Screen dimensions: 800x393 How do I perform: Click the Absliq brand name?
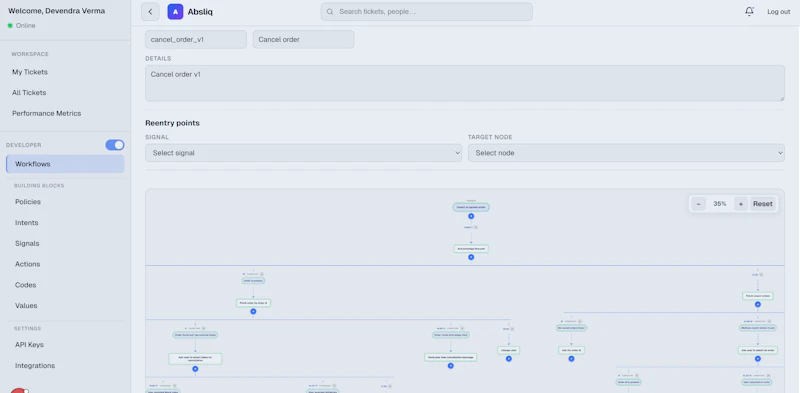click(201, 12)
